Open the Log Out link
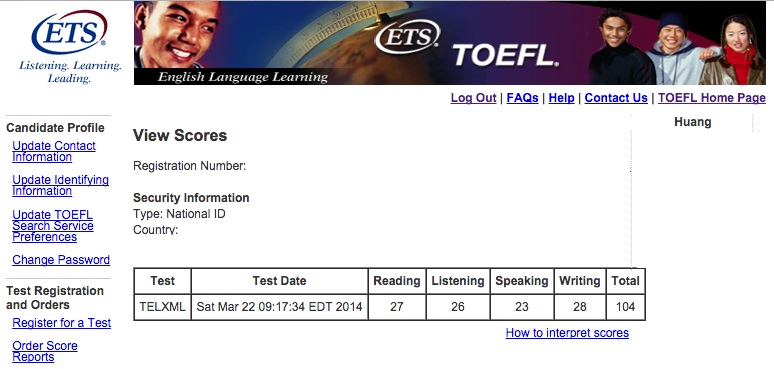 coord(473,98)
